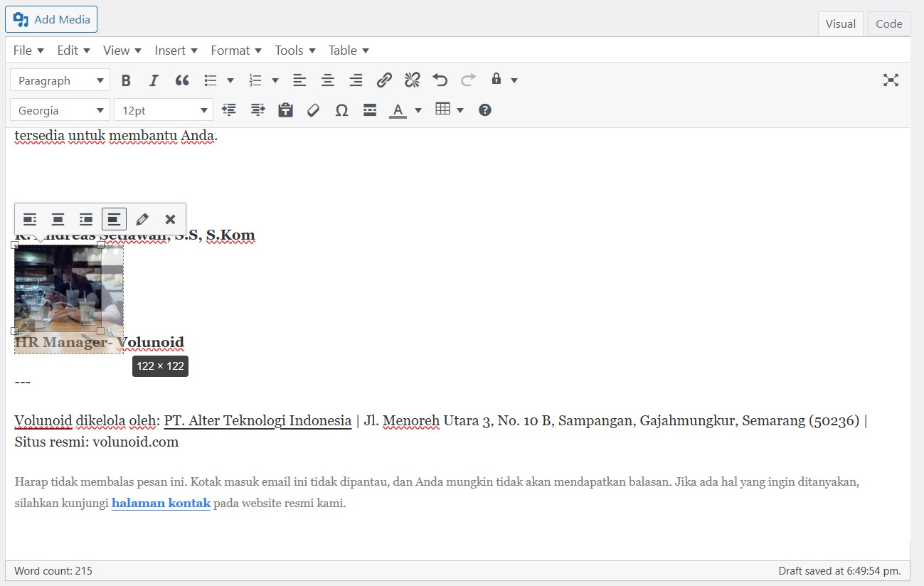The width and height of the screenshot is (924, 586).
Task: Click the 'HR Manager- Volunoid' text
Action: [99, 343]
